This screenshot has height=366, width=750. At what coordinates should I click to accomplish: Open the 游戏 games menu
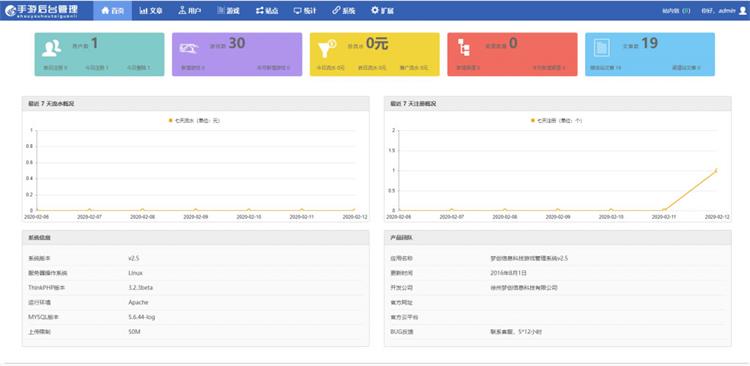pos(228,11)
